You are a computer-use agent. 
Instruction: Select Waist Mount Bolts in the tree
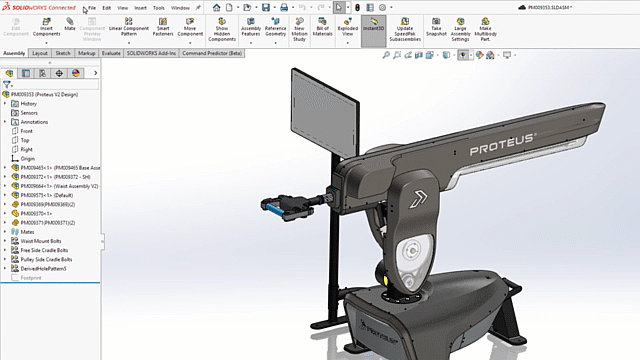pos(41,241)
